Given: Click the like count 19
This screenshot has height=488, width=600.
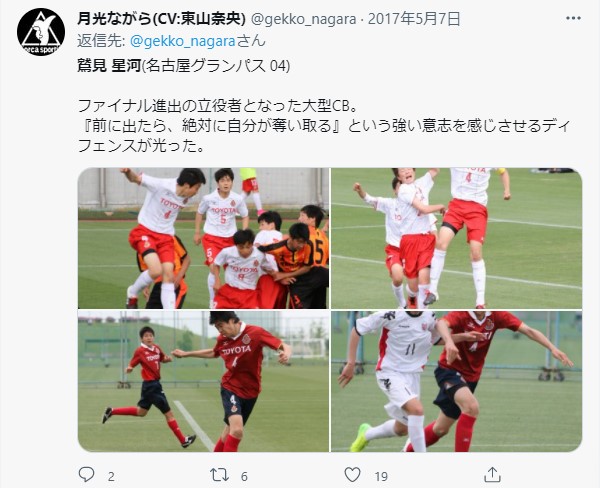Looking at the screenshot, I should (381, 477).
